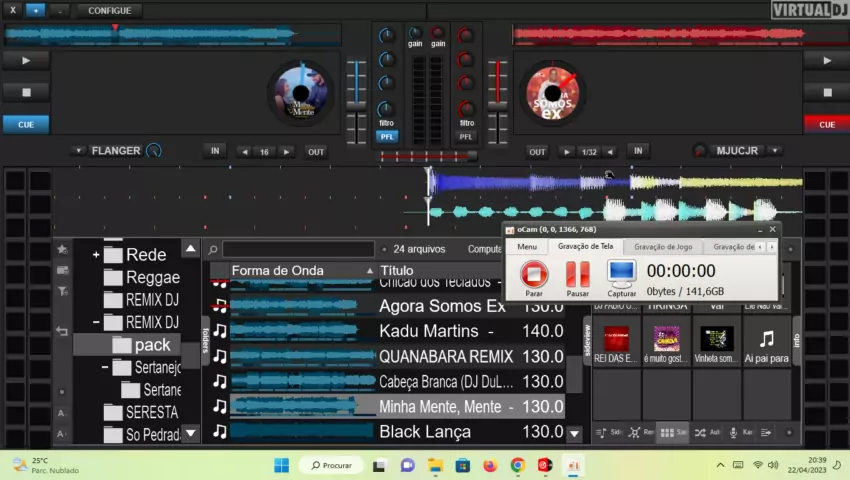Play the left deck
850x480 pixels.
click(26, 61)
